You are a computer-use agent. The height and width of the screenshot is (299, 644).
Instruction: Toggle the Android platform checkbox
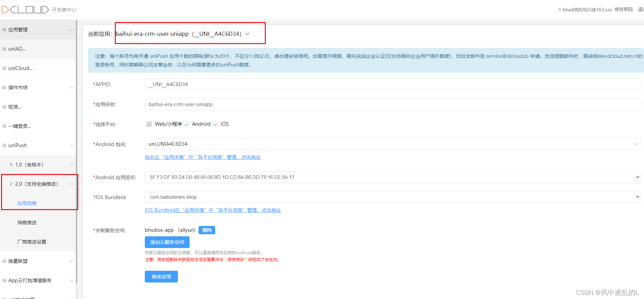tap(187, 124)
